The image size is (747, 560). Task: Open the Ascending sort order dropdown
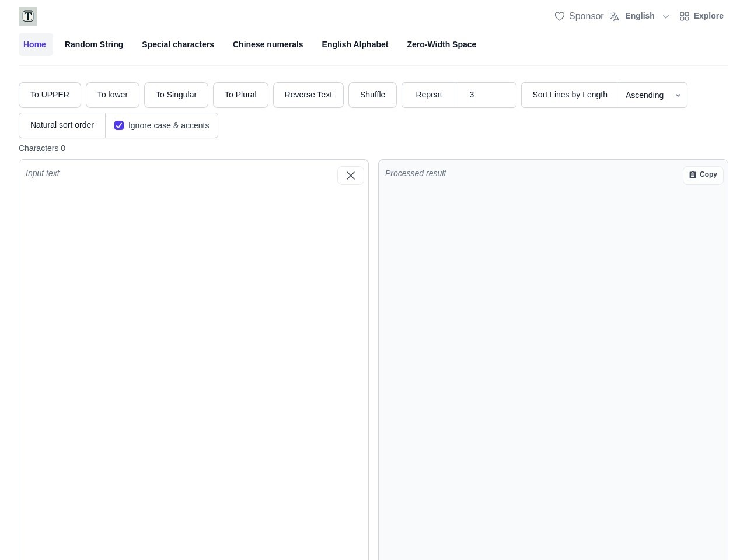(x=653, y=95)
